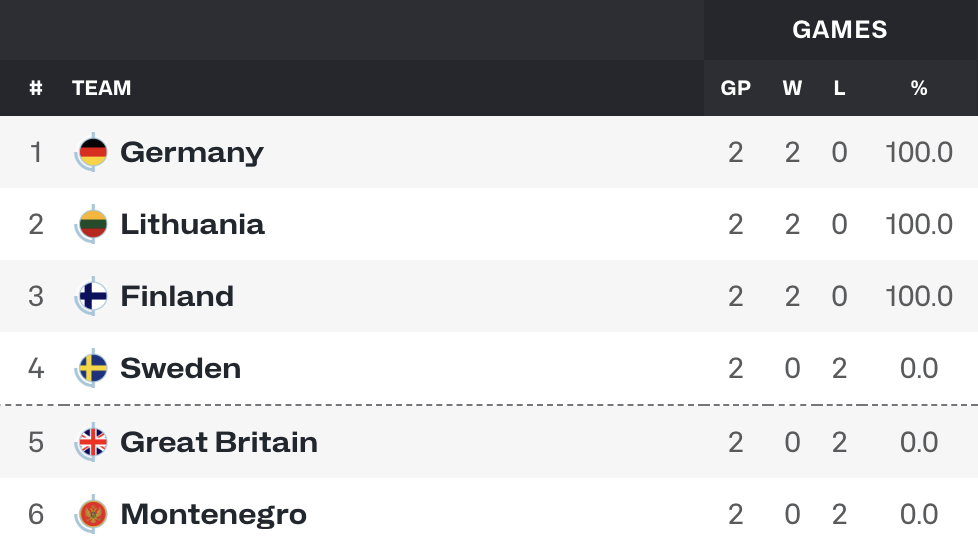This screenshot has height=544, width=978.
Task: Open the Germany team link
Action: point(192,153)
